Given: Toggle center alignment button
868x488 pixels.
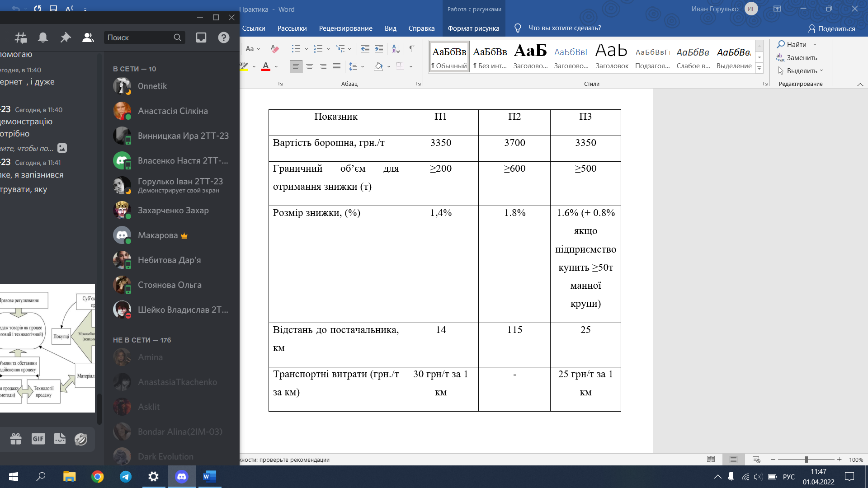Looking at the screenshot, I should click(310, 66).
